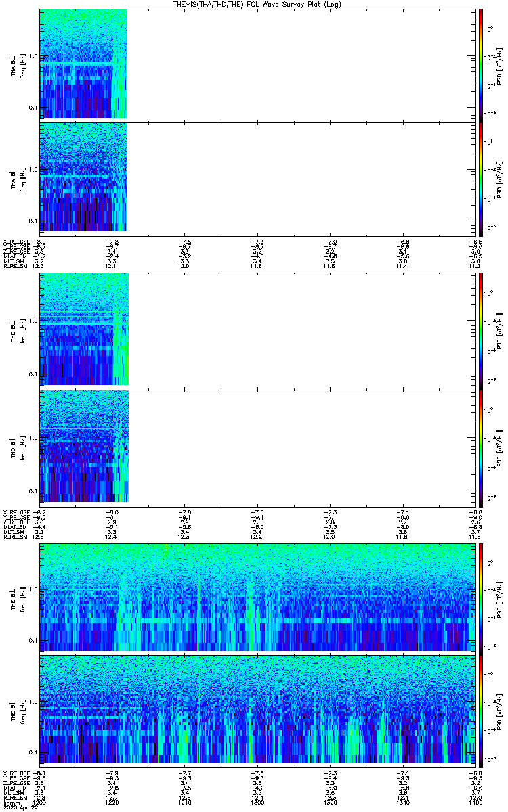Click the THA B∥ freq [Hz] axis label
This screenshot has height=812, width=508.
pyautogui.click(x=17, y=178)
